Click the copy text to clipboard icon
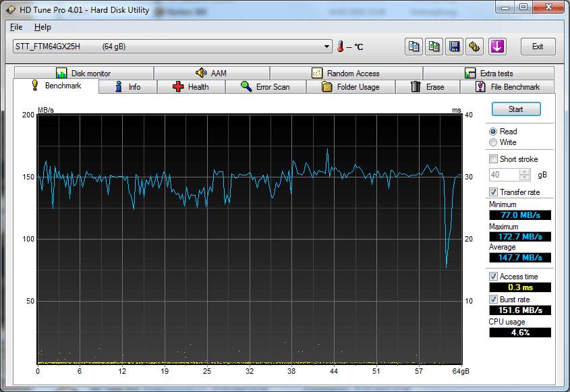 click(414, 47)
